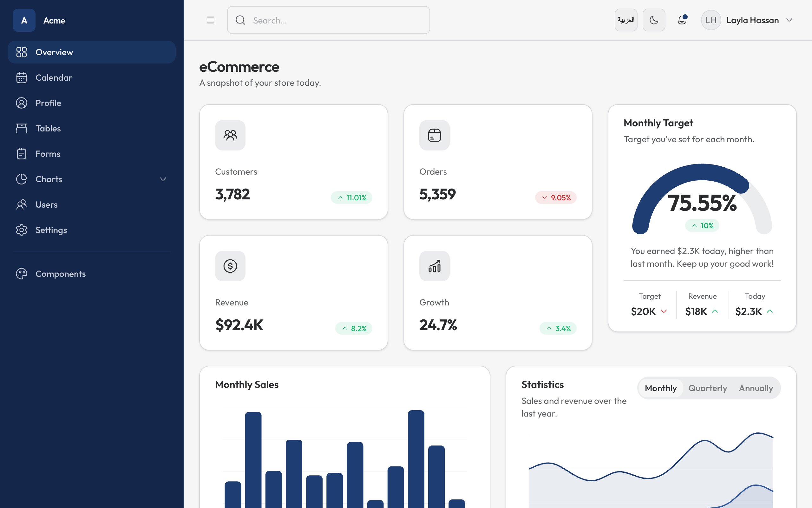Click the 24.7% growth value
The width and height of the screenshot is (812, 508).
coord(438,325)
